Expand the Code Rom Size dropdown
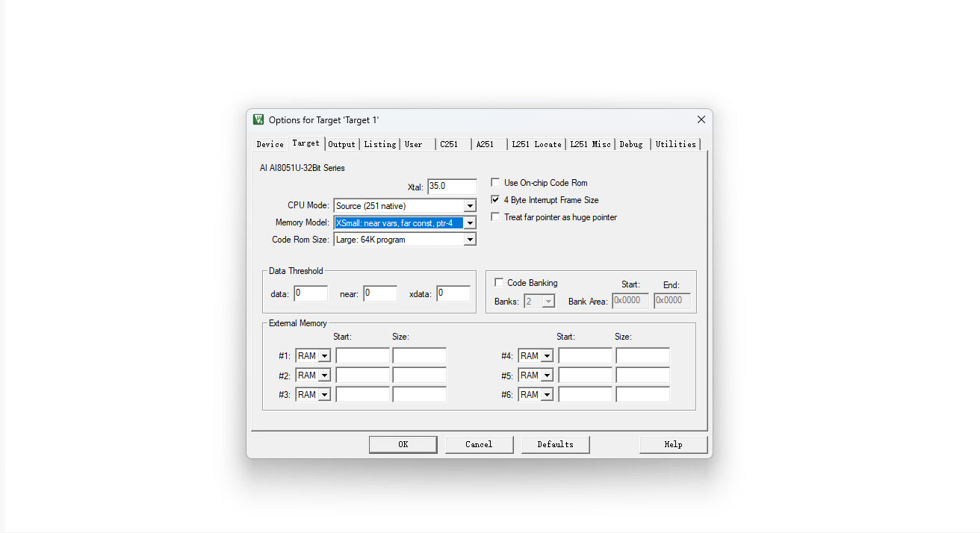This screenshot has height=533, width=980. (470, 240)
